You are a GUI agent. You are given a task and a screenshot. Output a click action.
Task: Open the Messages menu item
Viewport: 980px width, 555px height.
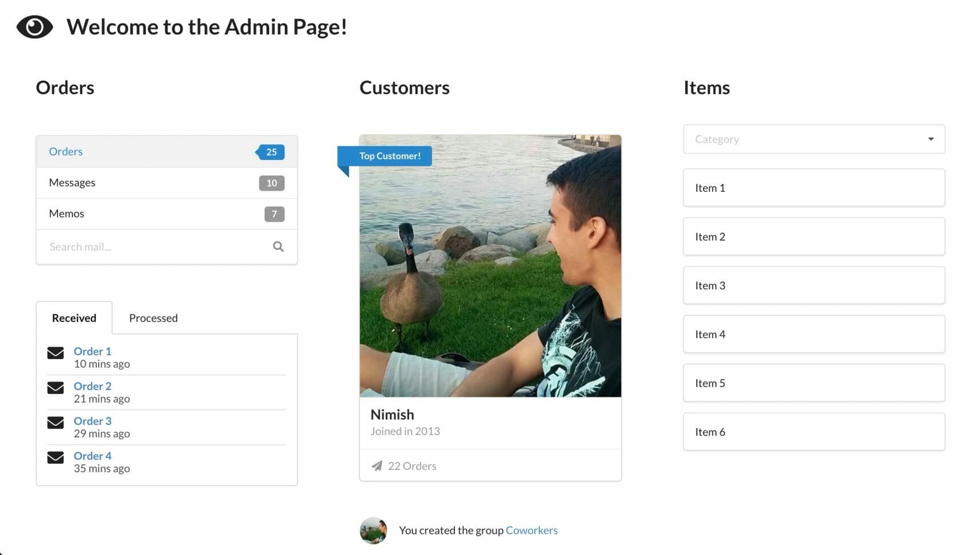(x=72, y=183)
